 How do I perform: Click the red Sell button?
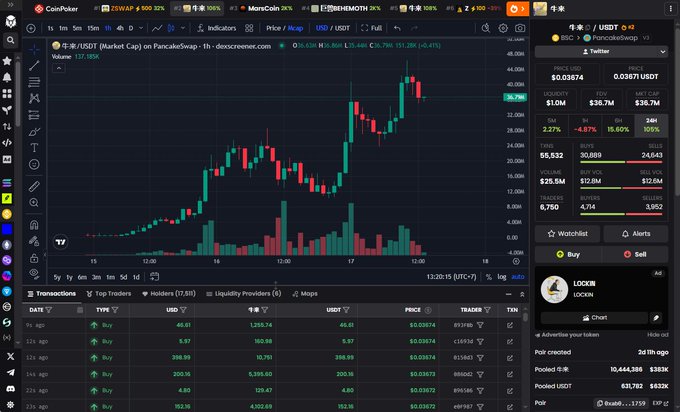point(635,255)
